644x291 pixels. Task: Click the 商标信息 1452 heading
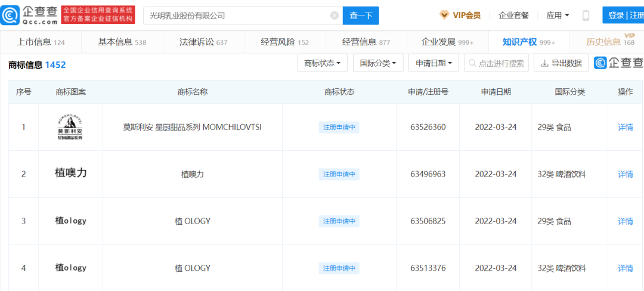37,65
